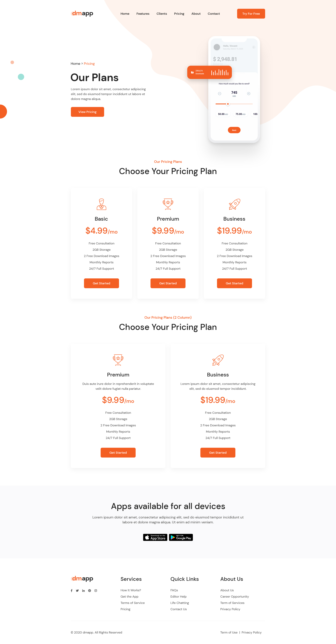336x644 pixels.
Task: Click the Get it on Google Play badge
Action: coord(181,537)
